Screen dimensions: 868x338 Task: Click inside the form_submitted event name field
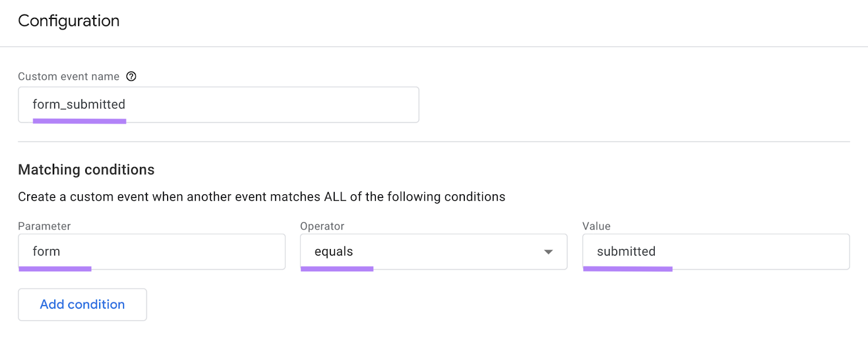(217, 104)
